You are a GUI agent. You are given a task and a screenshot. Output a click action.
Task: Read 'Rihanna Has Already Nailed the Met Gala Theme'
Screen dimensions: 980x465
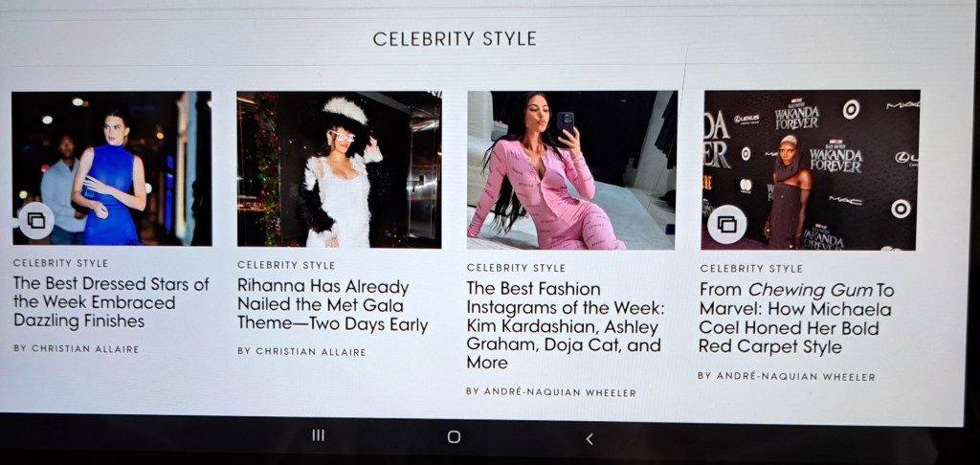332,305
